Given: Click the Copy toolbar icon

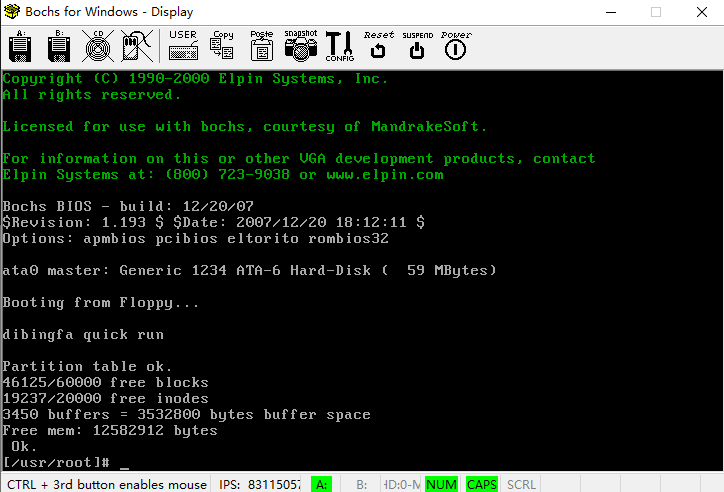Looking at the screenshot, I should (x=222, y=46).
